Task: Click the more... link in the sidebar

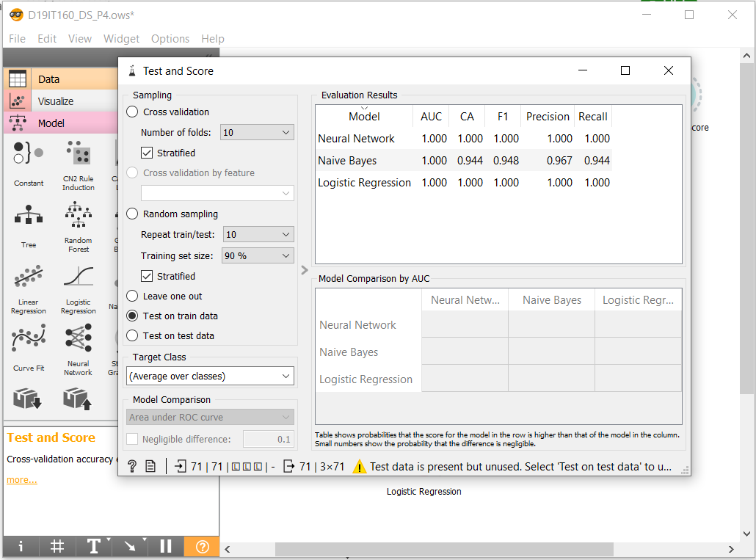Action: (21, 480)
